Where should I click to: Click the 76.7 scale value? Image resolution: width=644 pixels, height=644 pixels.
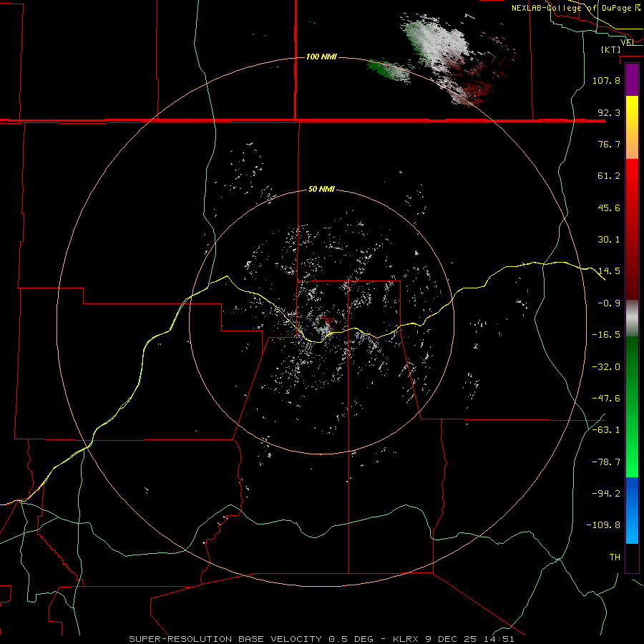609,144
